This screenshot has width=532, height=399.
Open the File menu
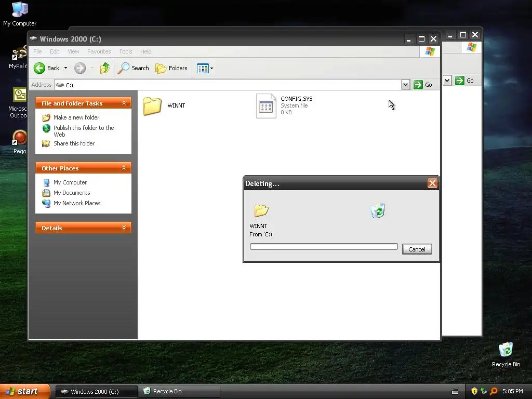(x=37, y=51)
